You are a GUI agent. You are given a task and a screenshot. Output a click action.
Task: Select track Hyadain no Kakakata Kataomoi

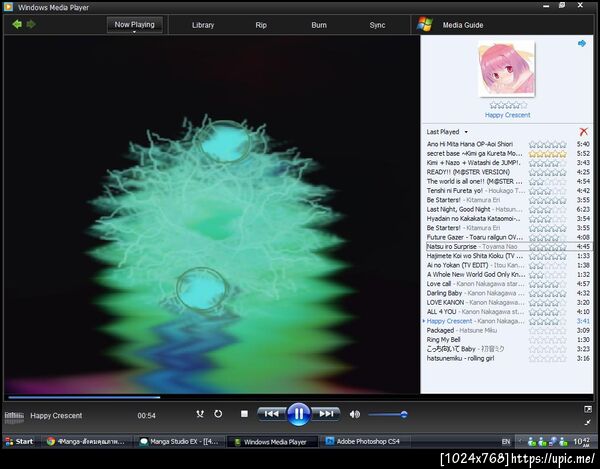(509, 219)
